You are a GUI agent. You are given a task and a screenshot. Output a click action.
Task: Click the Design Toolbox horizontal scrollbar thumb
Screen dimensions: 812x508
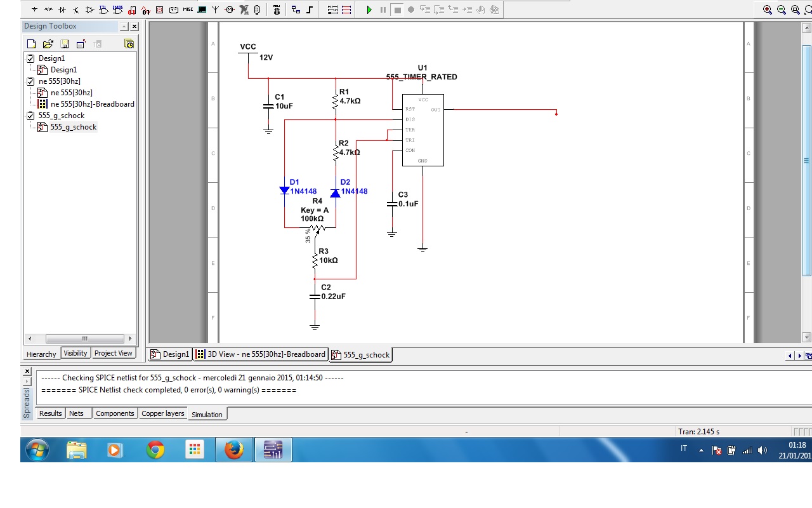(x=84, y=338)
